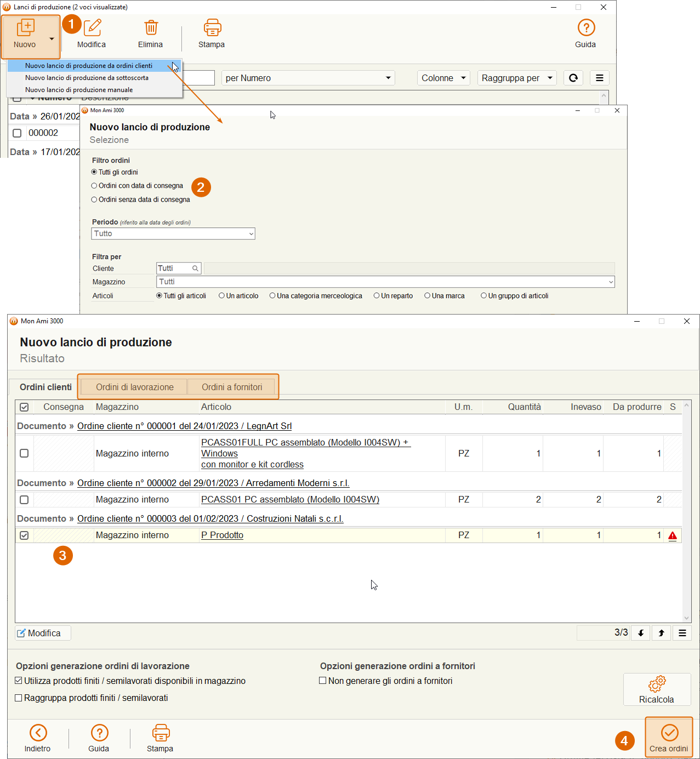
Task: Select 'Una categoria merceologica' radio button
Action: coord(272,296)
